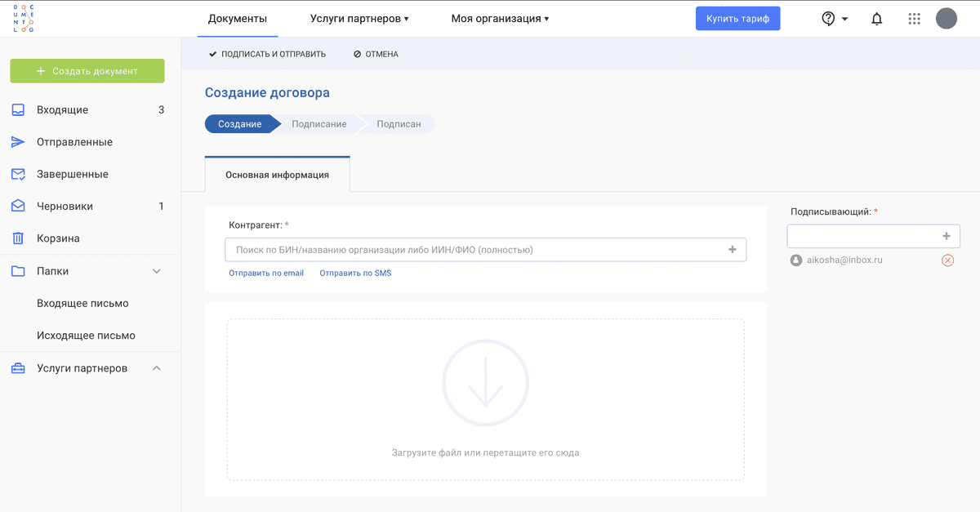The image size is (980, 512).
Task: Switch to the Документы menu tab
Action: click(x=238, y=19)
